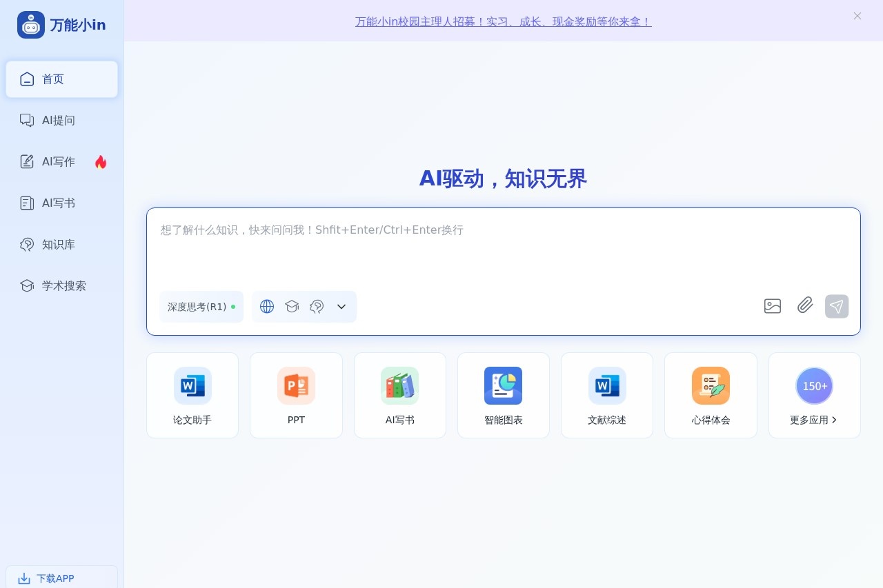The image size is (883, 588).
Task: Click the 下载APP download button
Action: click(47, 578)
